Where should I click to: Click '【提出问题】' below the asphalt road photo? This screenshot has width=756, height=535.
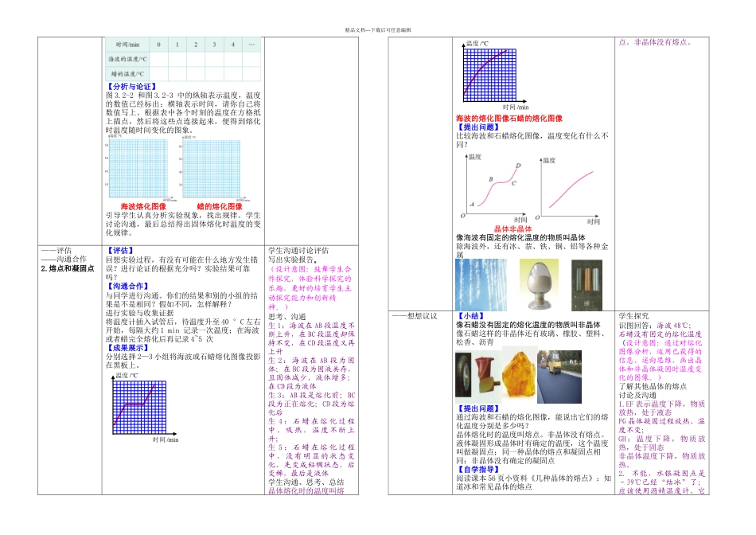pyautogui.click(x=478, y=408)
